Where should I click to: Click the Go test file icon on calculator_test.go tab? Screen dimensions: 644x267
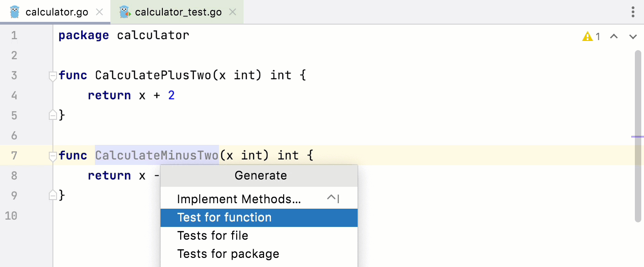[124, 12]
